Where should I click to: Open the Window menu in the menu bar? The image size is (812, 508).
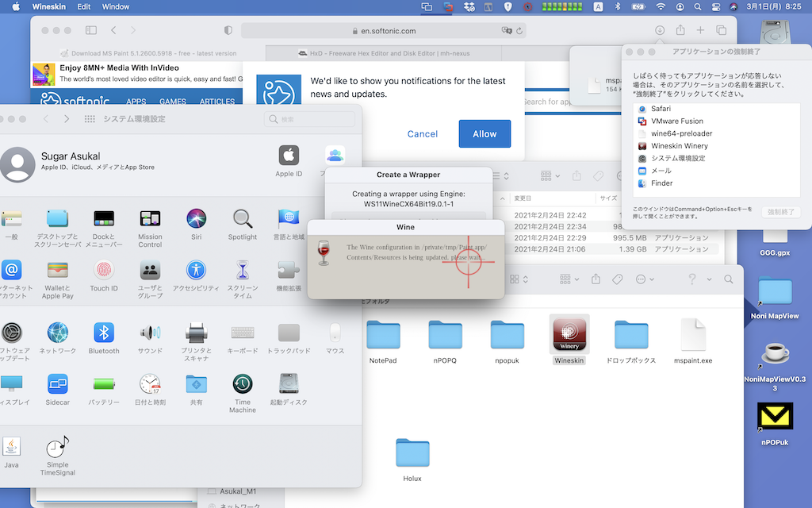coord(116,6)
